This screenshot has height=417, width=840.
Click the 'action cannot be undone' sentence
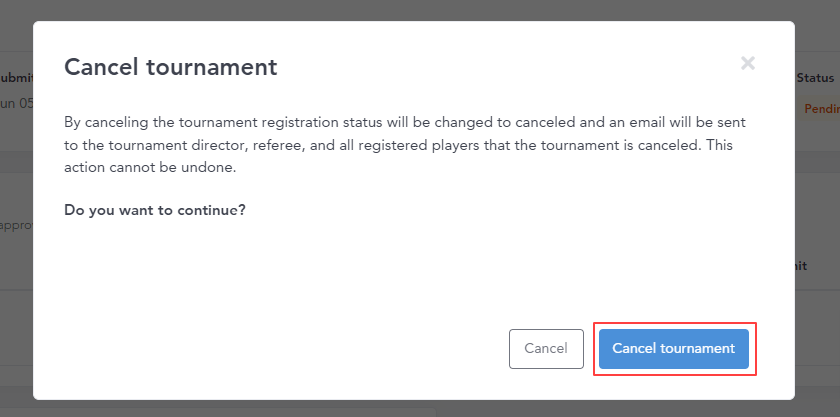150,168
